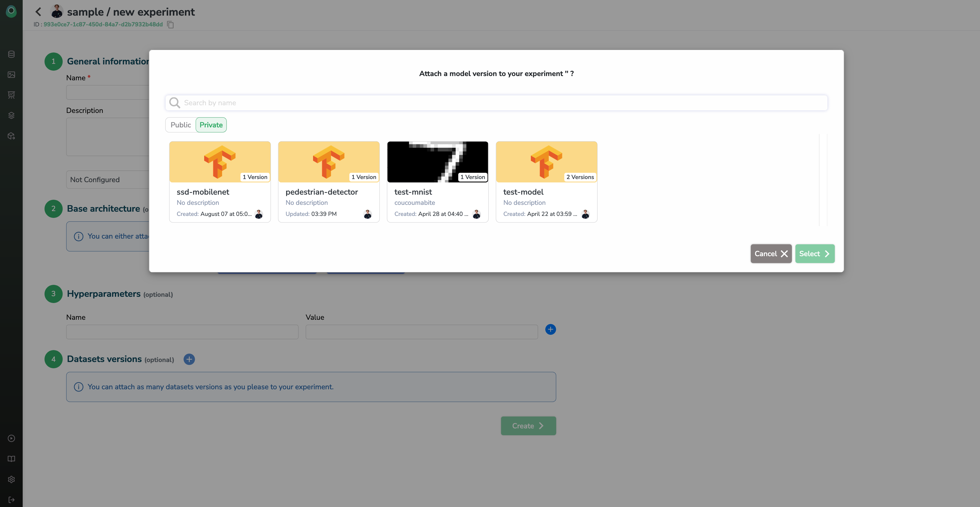Click the Search by name field
Image resolution: width=980 pixels, height=507 pixels.
(x=496, y=103)
